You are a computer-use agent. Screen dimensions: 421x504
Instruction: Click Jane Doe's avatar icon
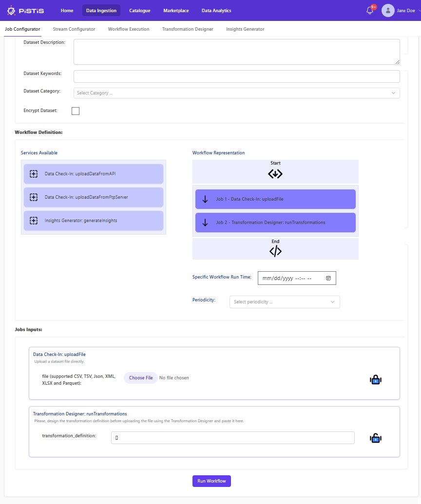[x=388, y=11]
